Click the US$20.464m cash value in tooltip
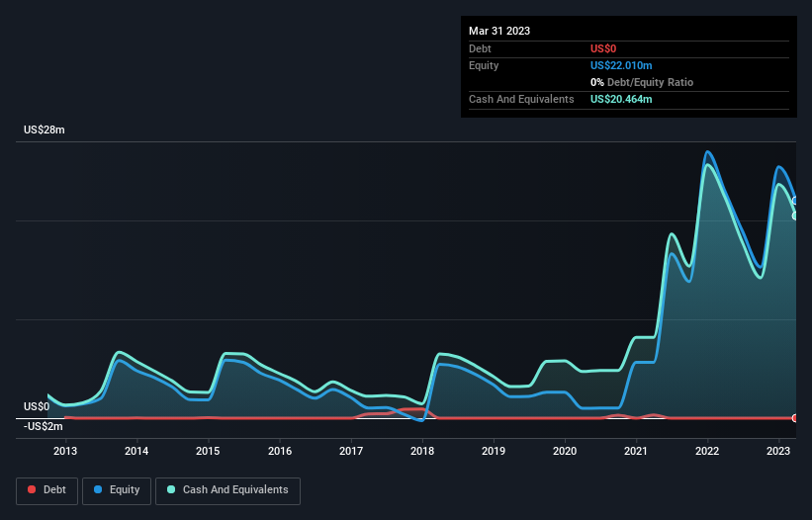Viewport: 812px width, 520px height. coord(621,99)
